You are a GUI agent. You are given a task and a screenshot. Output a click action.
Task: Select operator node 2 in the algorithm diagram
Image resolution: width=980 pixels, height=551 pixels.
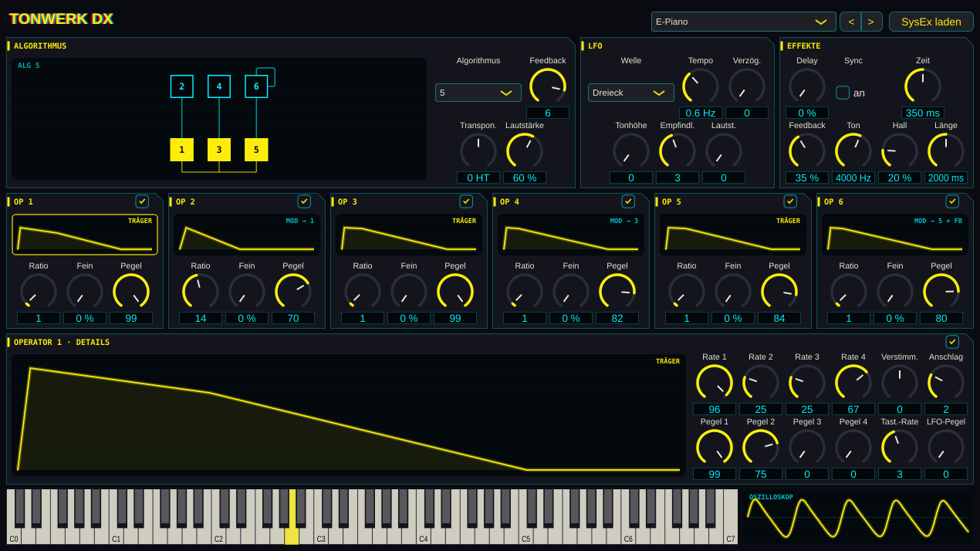[x=182, y=86]
